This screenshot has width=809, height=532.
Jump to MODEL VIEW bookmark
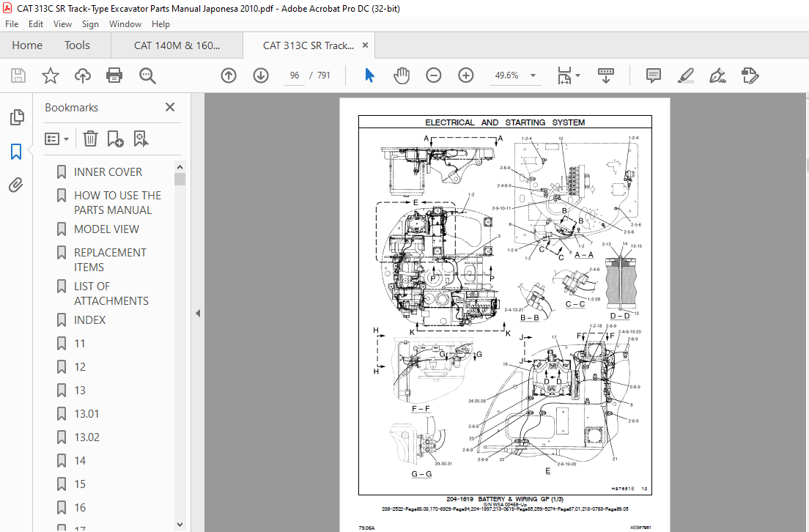(106, 229)
